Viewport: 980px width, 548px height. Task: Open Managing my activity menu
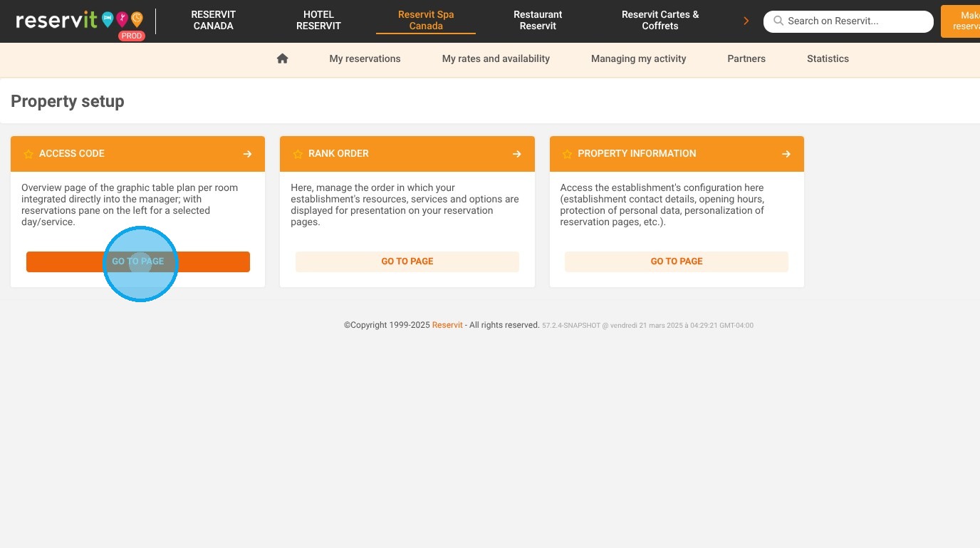(638, 58)
